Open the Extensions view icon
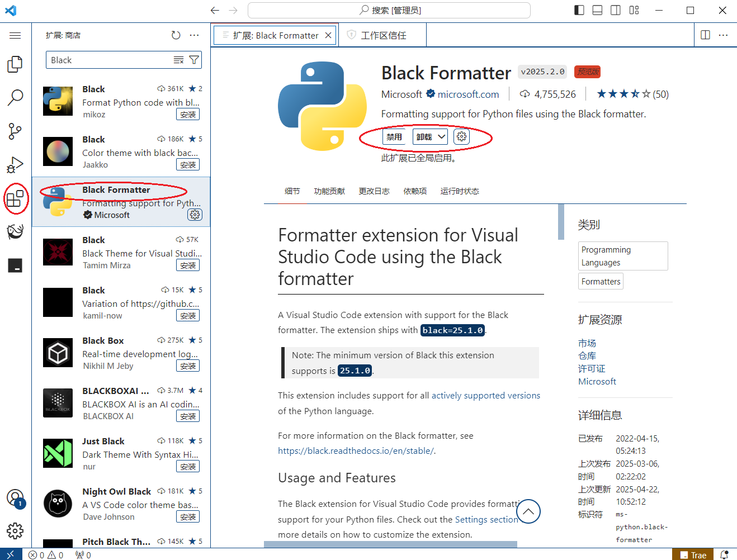The image size is (737, 560). (x=15, y=198)
